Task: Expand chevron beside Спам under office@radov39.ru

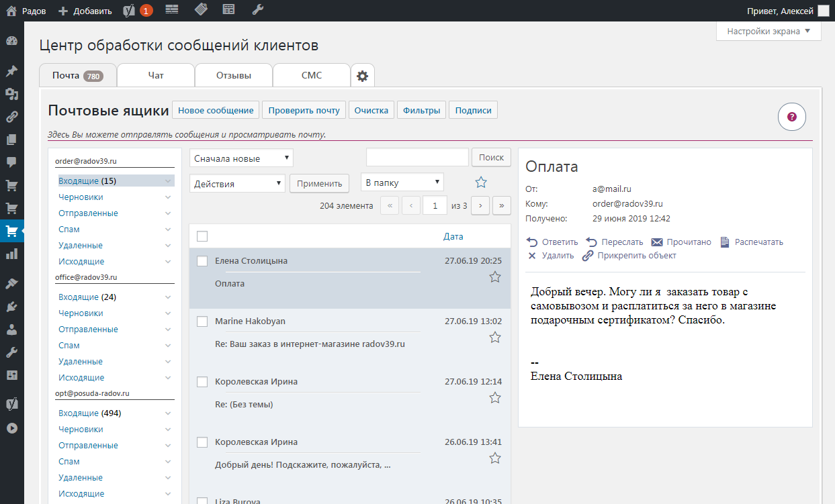Action: coord(168,346)
